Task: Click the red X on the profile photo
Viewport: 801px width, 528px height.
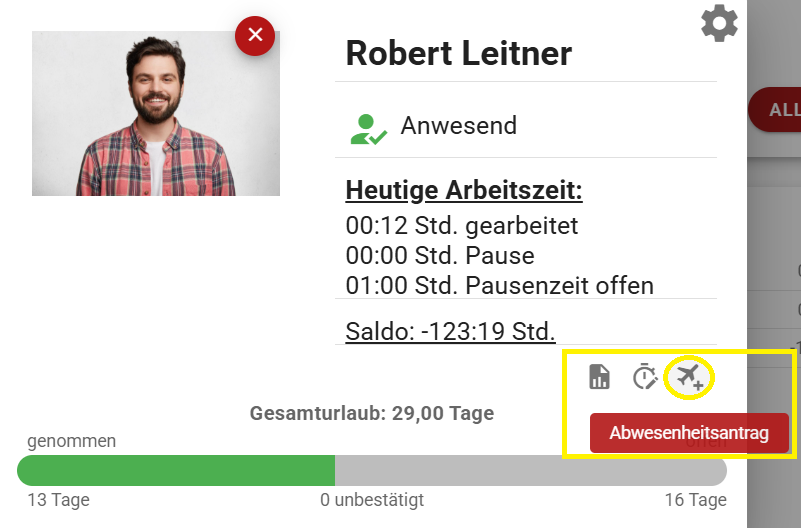Action: [255, 35]
